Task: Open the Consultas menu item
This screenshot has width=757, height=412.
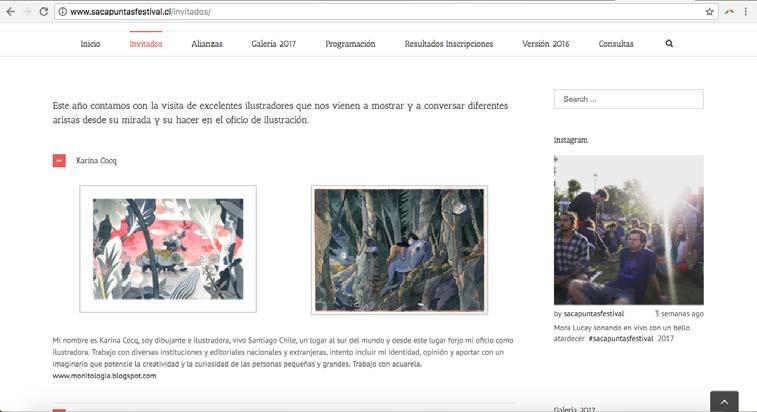Action: pos(616,44)
